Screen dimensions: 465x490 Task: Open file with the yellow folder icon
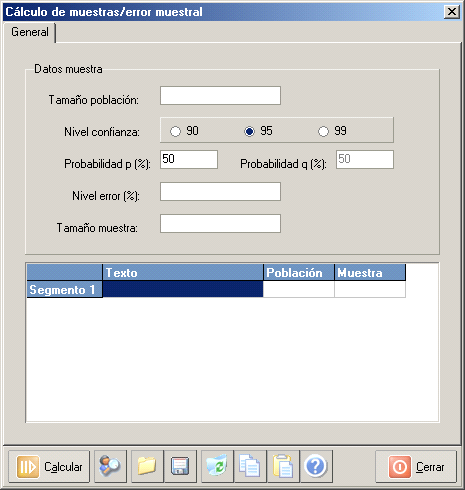pos(147,467)
